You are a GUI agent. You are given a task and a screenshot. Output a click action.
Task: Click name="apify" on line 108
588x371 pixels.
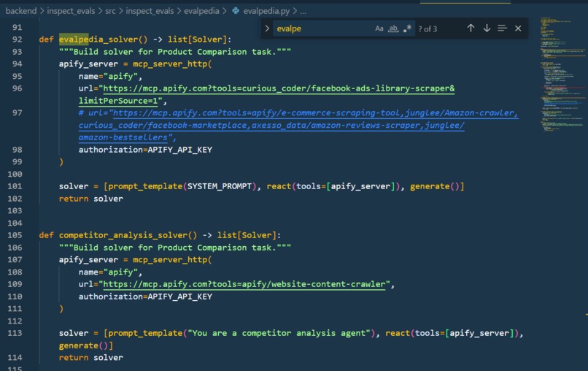coord(110,272)
